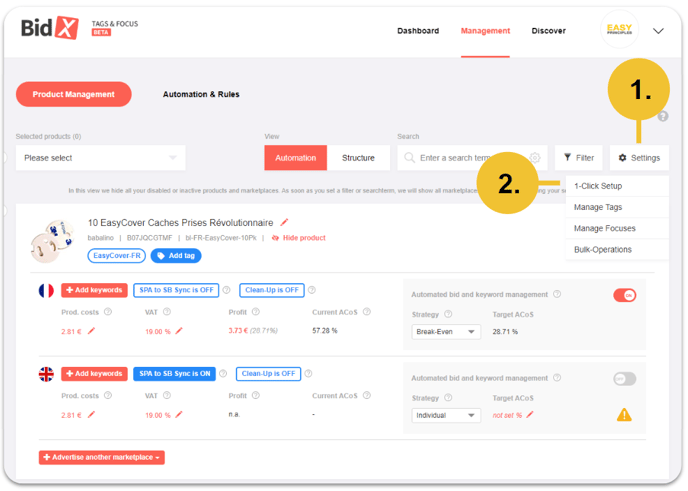Image resolution: width=688 pixels, height=491 pixels.
Task: Edit UK VAT 19.00 %
Action: pyautogui.click(x=179, y=415)
